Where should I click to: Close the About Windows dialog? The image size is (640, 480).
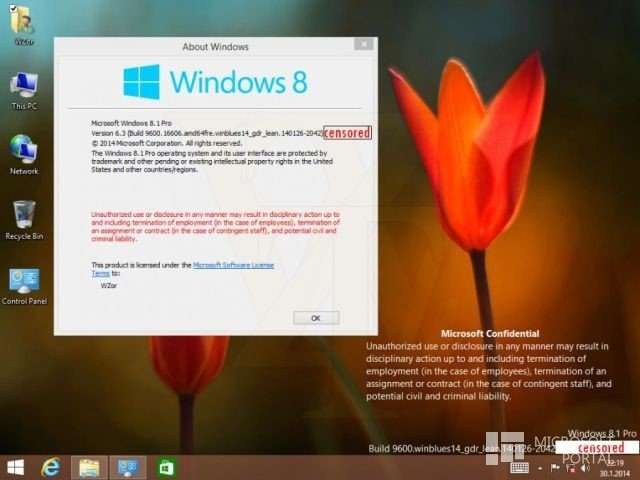click(363, 44)
